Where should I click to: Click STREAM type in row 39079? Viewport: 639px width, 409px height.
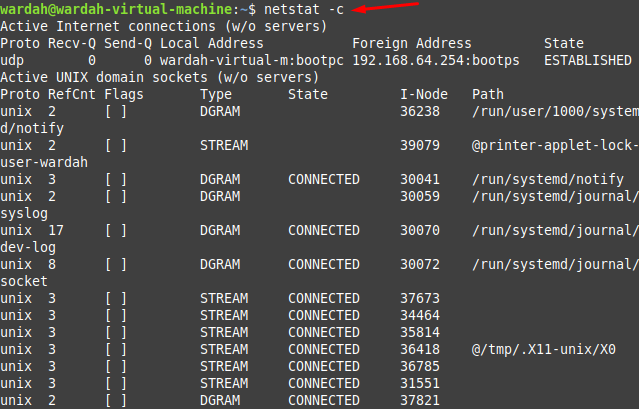click(224, 145)
